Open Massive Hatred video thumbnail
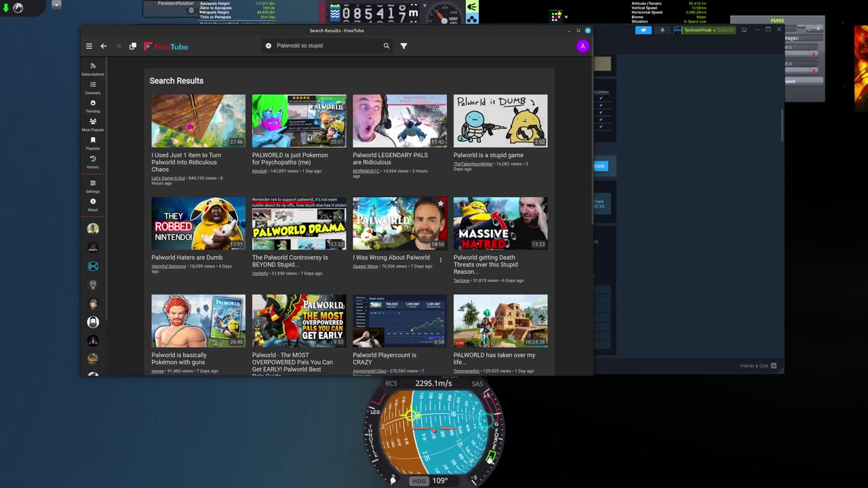The height and width of the screenshot is (488, 868). coord(500,224)
